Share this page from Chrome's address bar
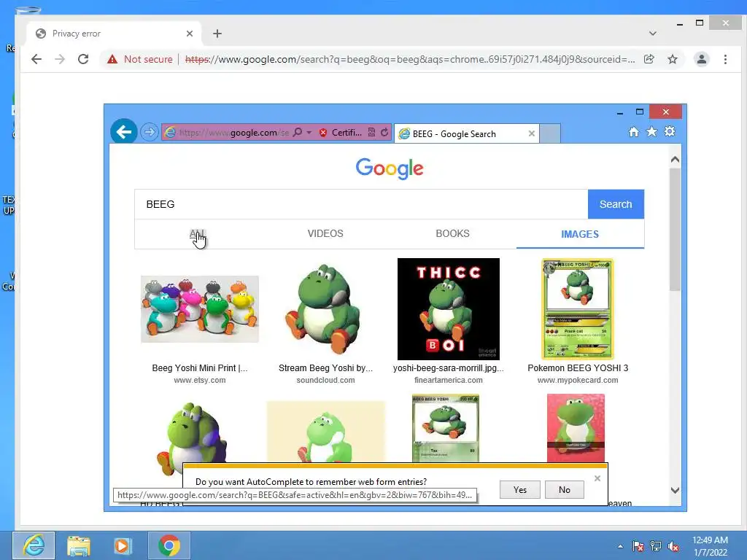 (x=649, y=59)
